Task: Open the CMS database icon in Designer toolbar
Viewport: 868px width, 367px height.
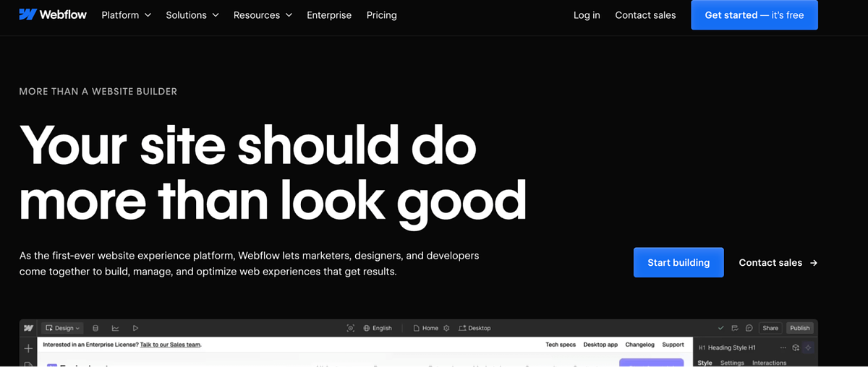Action: pyautogui.click(x=95, y=328)
